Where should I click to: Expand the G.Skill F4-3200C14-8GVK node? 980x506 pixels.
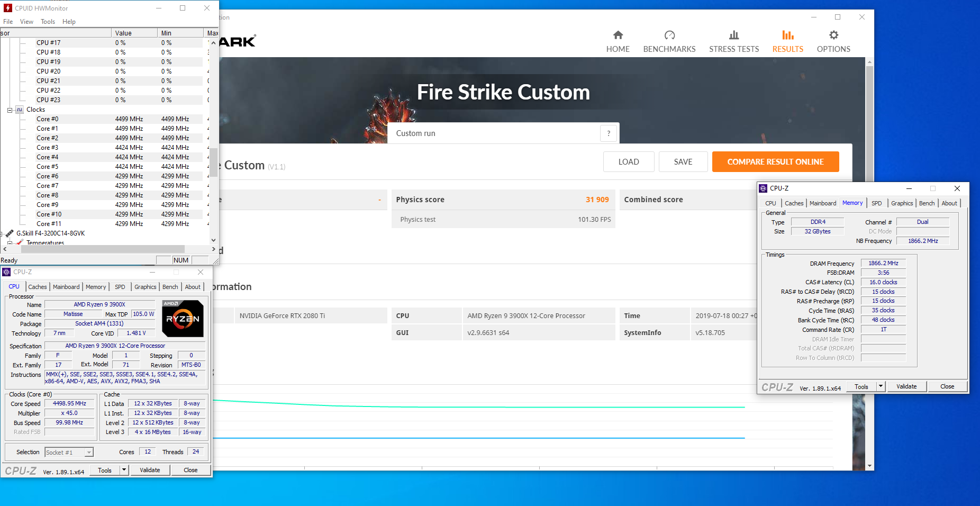pos(2,233)
